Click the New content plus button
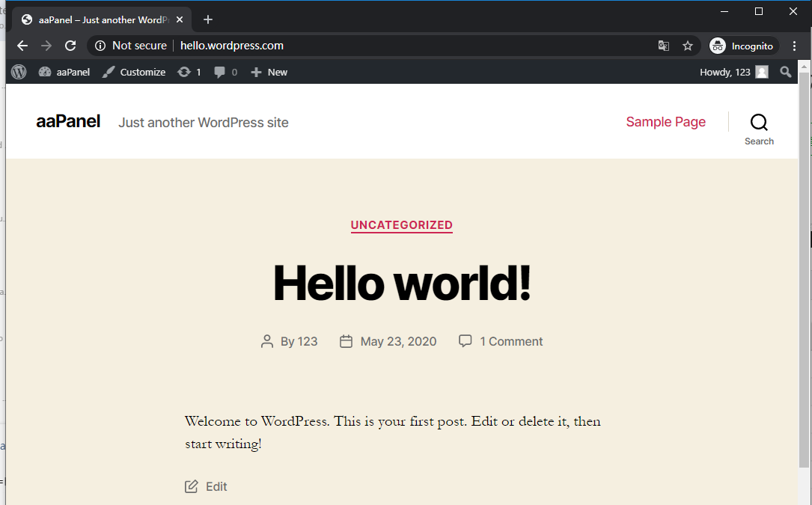812x505 pixels. coord(269,72)
